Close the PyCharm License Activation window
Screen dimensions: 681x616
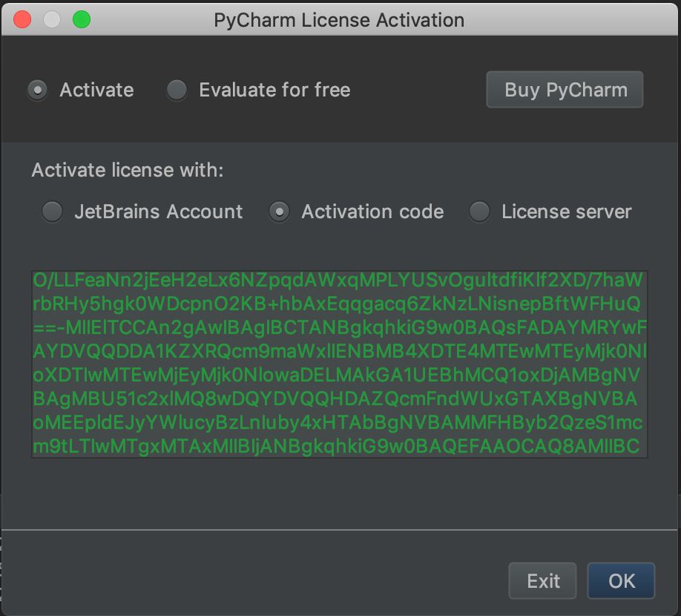pos(22,20)
